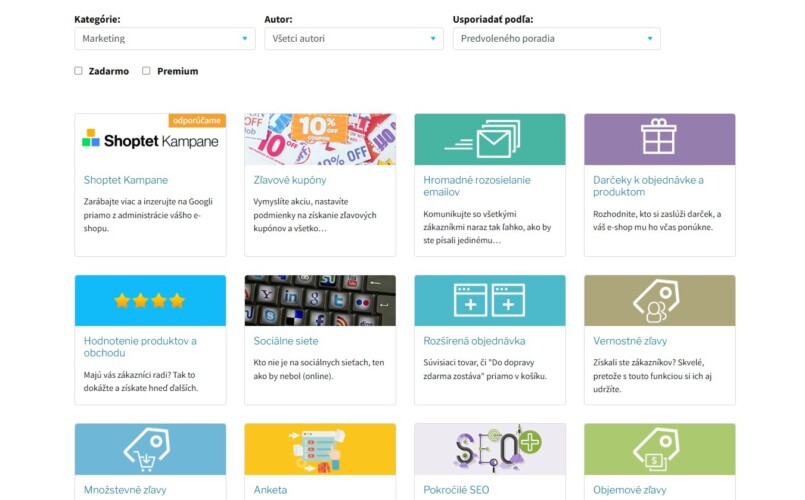Click the Sociálne siete description about online presence
This screenshot has width=805, height=500.
point(318,369)
